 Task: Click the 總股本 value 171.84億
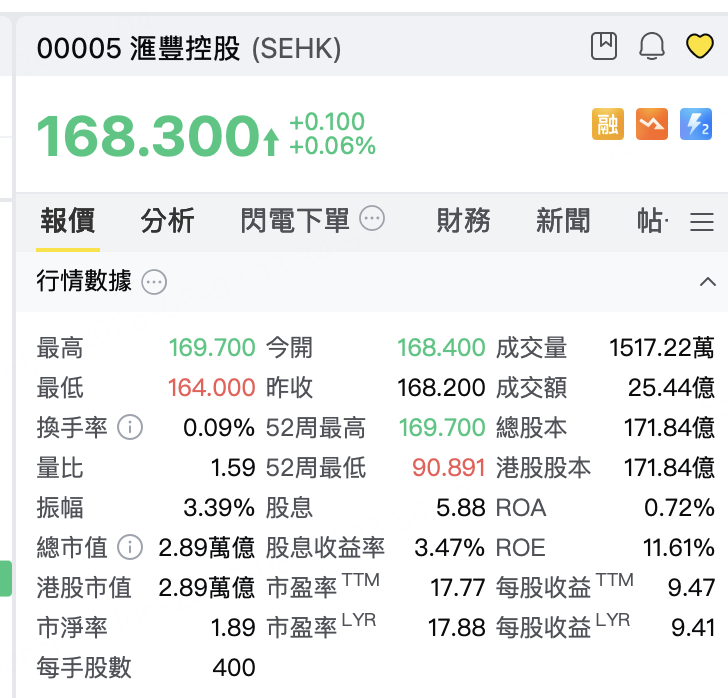pos(669,427)
